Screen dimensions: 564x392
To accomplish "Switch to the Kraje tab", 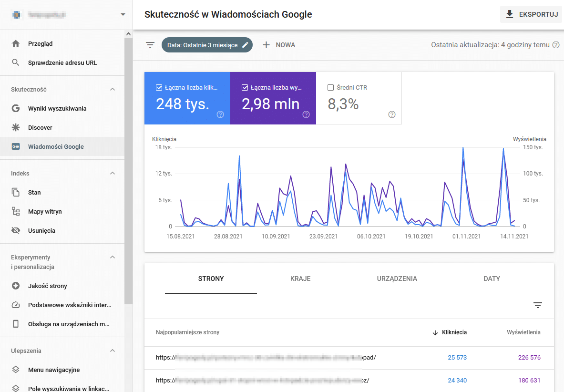I will [300, 279].
